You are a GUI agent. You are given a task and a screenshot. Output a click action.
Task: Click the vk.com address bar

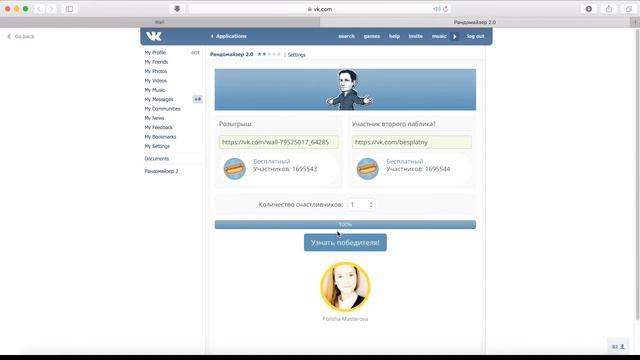320,9
